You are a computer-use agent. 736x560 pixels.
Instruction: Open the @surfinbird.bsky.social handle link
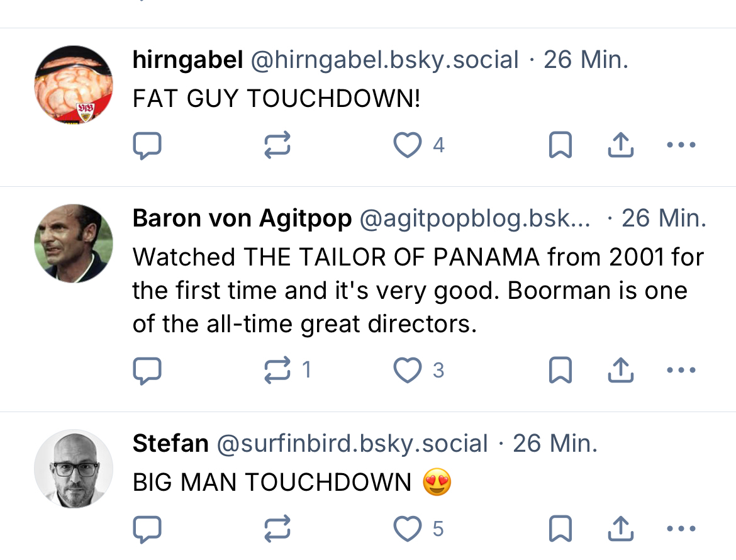(352, 444)
